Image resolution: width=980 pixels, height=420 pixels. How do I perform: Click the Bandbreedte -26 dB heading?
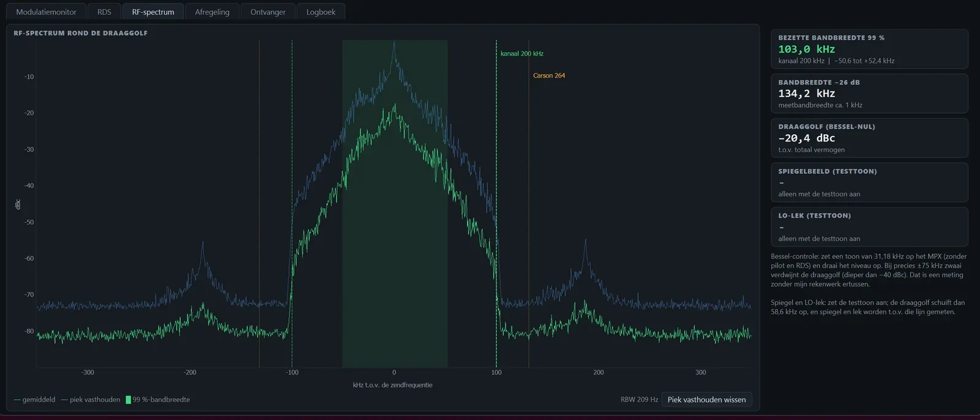(x=819, y=83)
